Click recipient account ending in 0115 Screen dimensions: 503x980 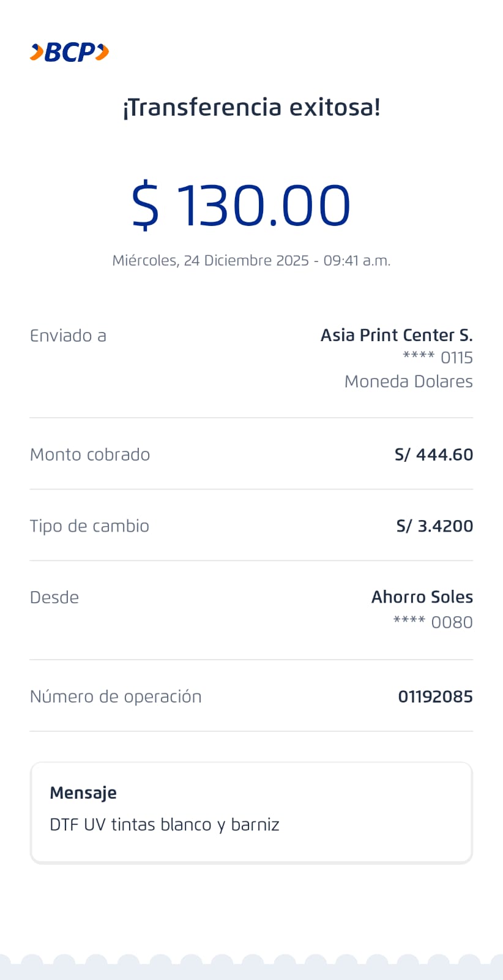(438, 358)
